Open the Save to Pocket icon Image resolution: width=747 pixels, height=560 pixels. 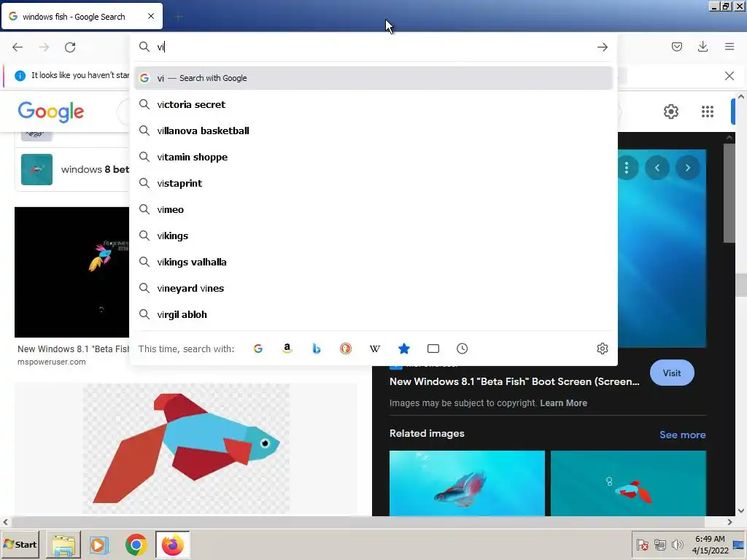(676, 47)
